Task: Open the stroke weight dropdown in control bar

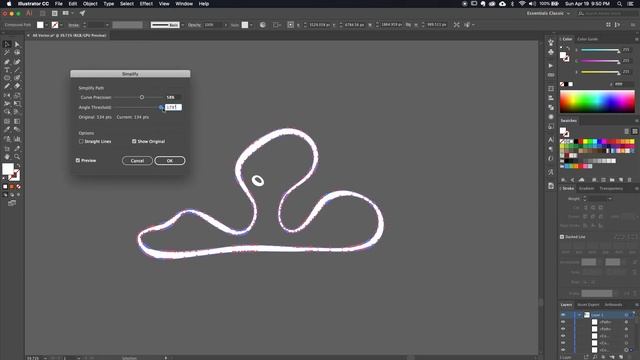Action: coord(107,25)
